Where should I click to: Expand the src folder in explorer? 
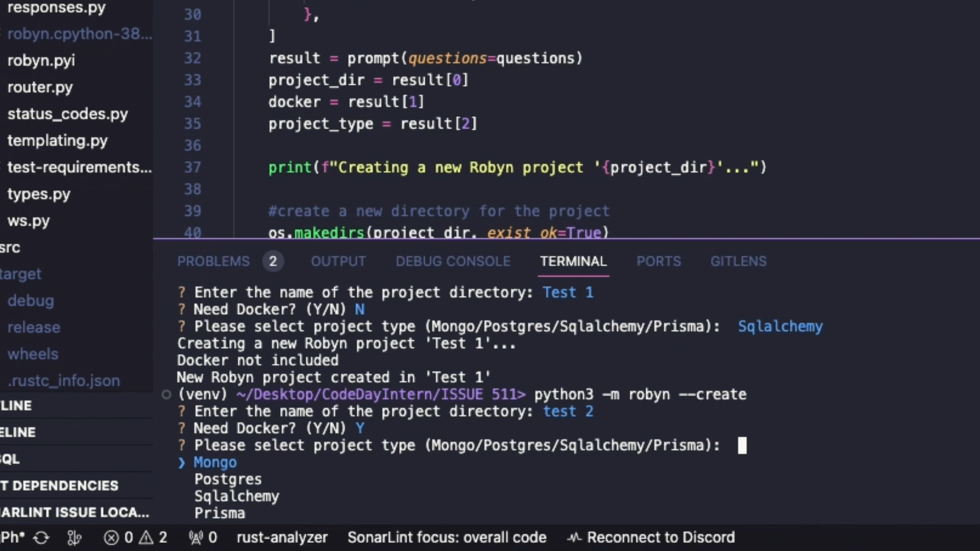(x=10, y=247)
